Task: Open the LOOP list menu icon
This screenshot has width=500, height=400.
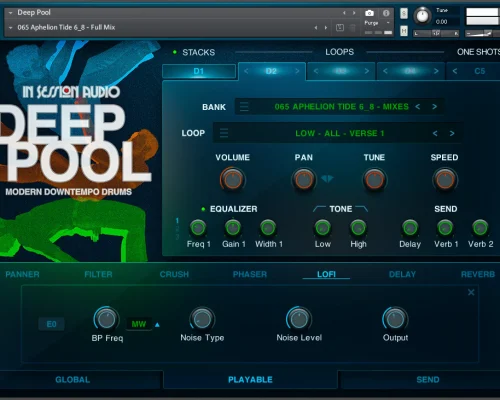Action: tap(224, 133)
